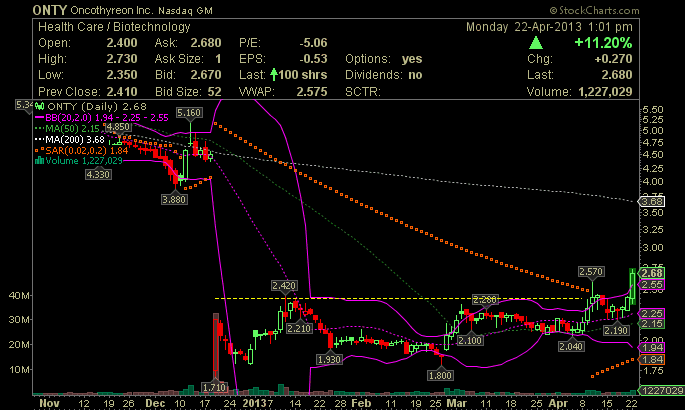Viewport: 685px width, 410px height.
Task: Click the white 3.68 MA(200) axis tag
Action: (651, 201)
